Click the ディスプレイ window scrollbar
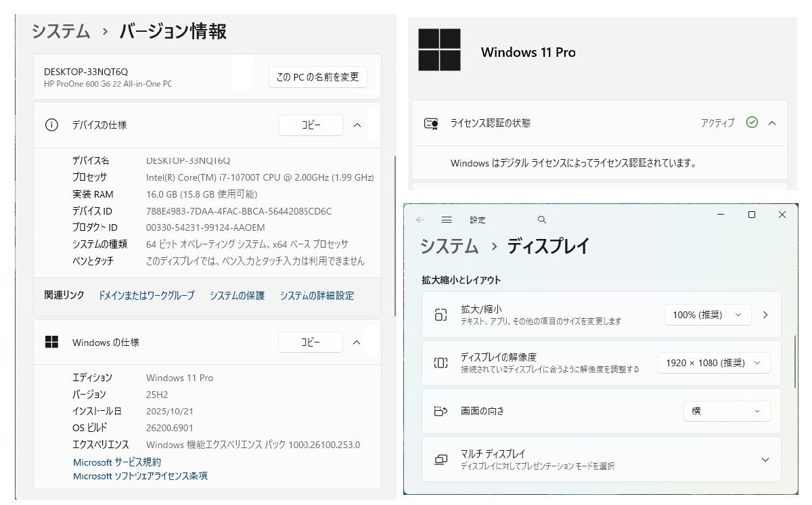The image size is (812, 505). coord(796,361)
